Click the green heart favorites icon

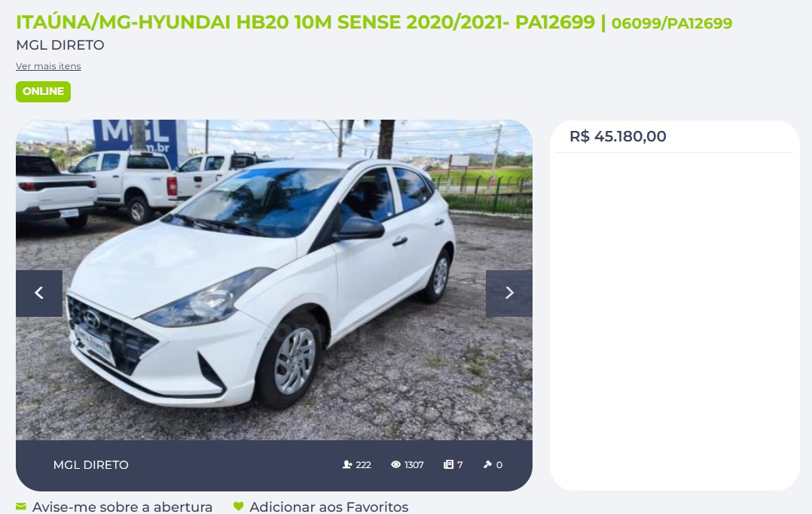[238, 506]
